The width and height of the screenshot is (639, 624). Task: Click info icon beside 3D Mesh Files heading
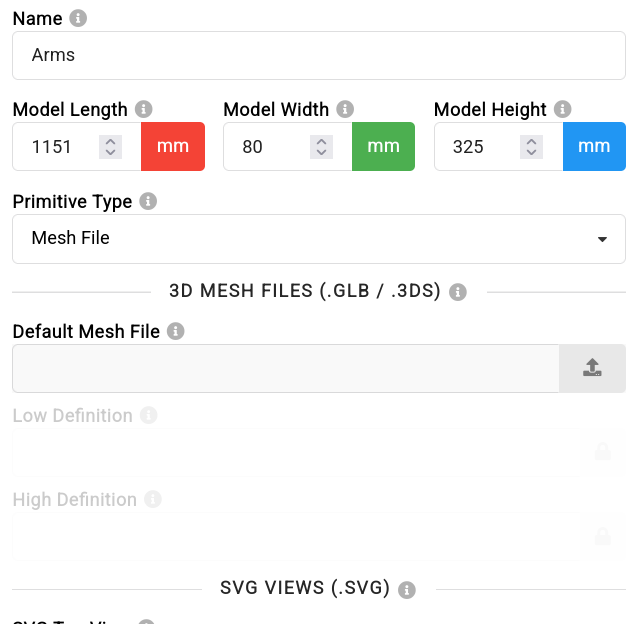pos(458,292)
